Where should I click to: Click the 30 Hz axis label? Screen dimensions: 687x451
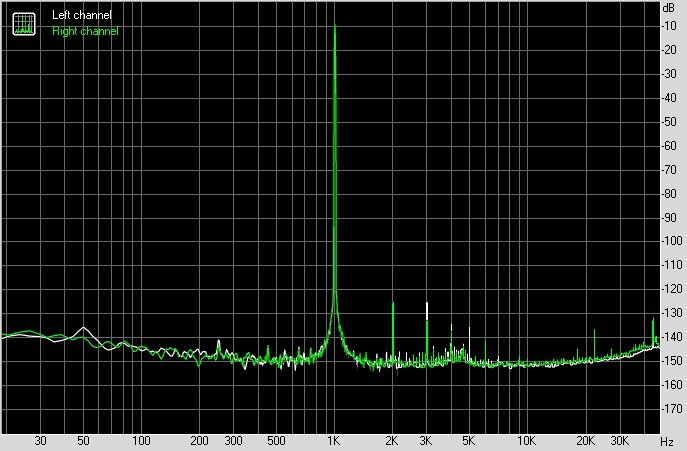40,440
